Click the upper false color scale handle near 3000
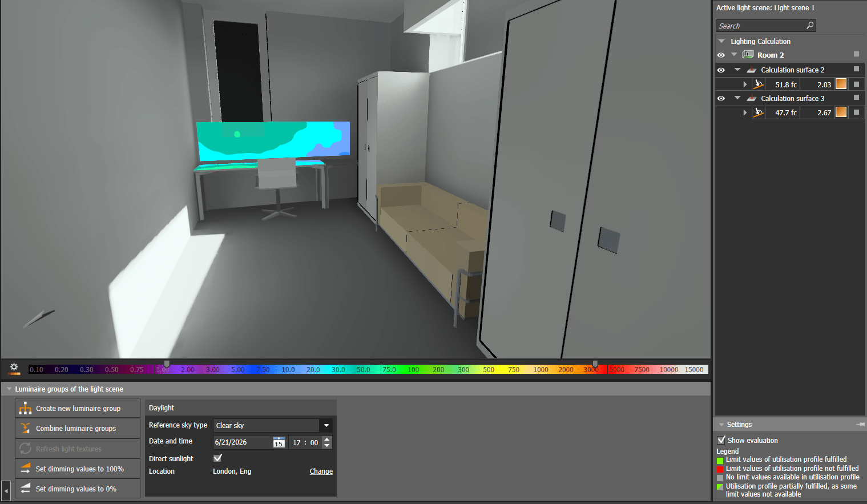 (x=595, y=364)
